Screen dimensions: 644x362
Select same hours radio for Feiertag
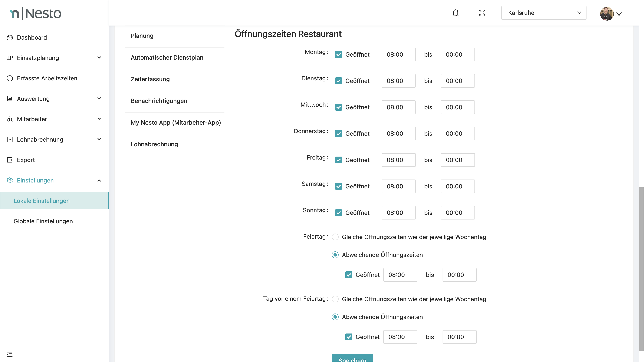point(335,237)
